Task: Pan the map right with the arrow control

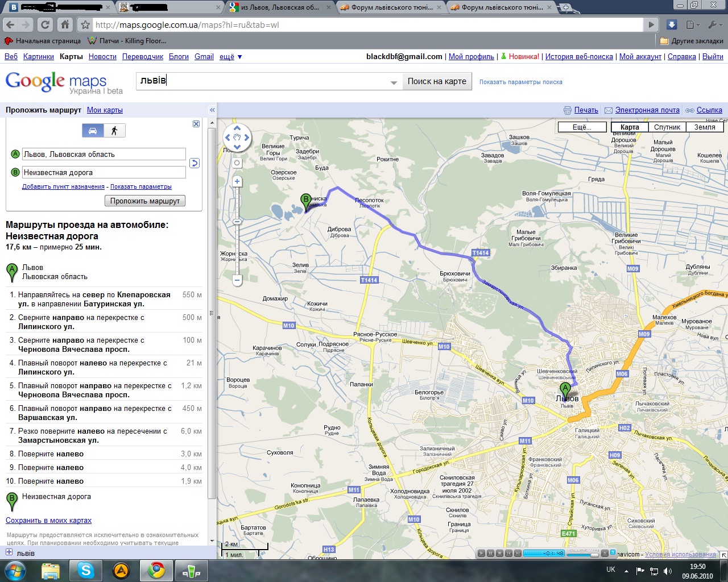Action: [247, 137]
